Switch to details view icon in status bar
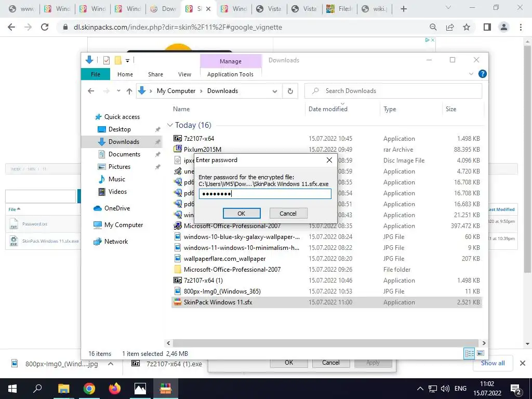The image size is (532, 399). [x=469, y=353]
